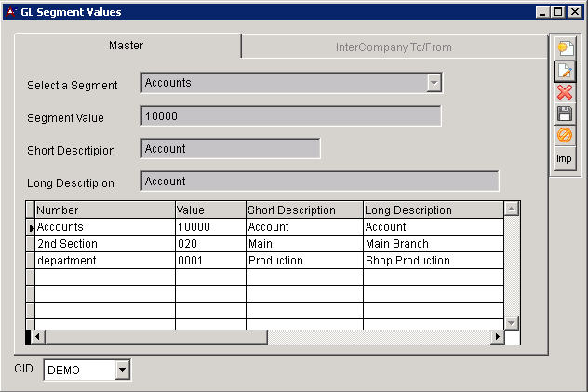This screenshot has height=392, width=588.
Task: Click the orange cancel icon
Action: pyautogui.click(x=564, y=136)
